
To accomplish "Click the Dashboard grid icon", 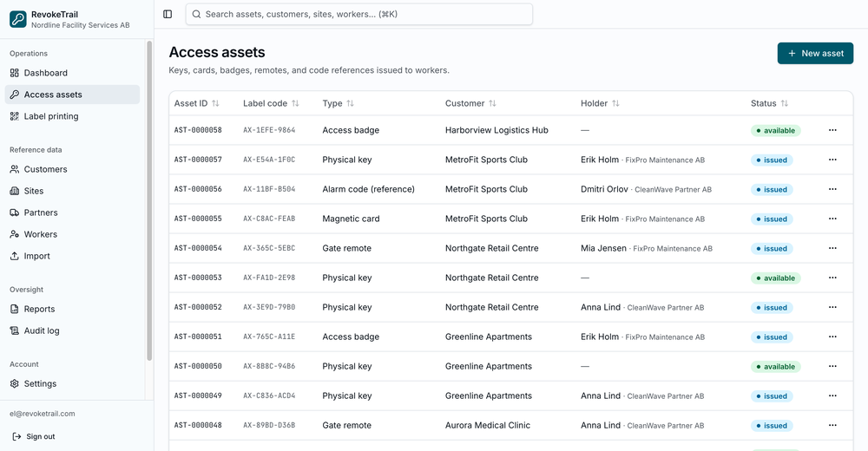I will pyautogui.click(x=15, y=73).
